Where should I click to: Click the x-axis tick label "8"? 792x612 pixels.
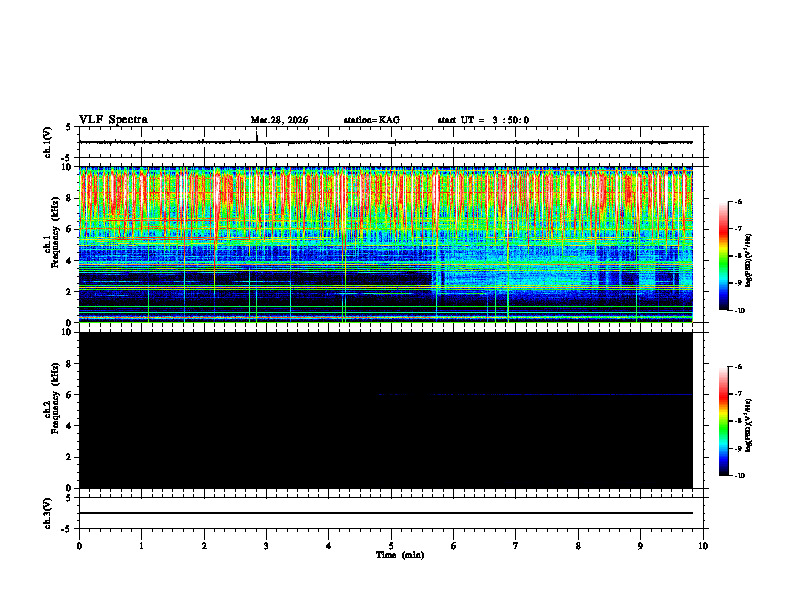pyautogui.click(x=578, y=546)
